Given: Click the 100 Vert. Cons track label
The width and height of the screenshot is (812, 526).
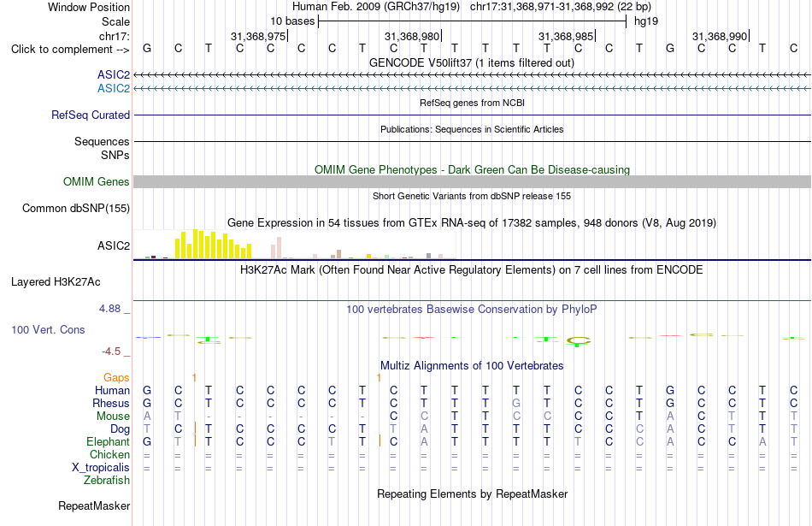Looking at the screenshot, I should pyautogui.click(x=48, y=329).
